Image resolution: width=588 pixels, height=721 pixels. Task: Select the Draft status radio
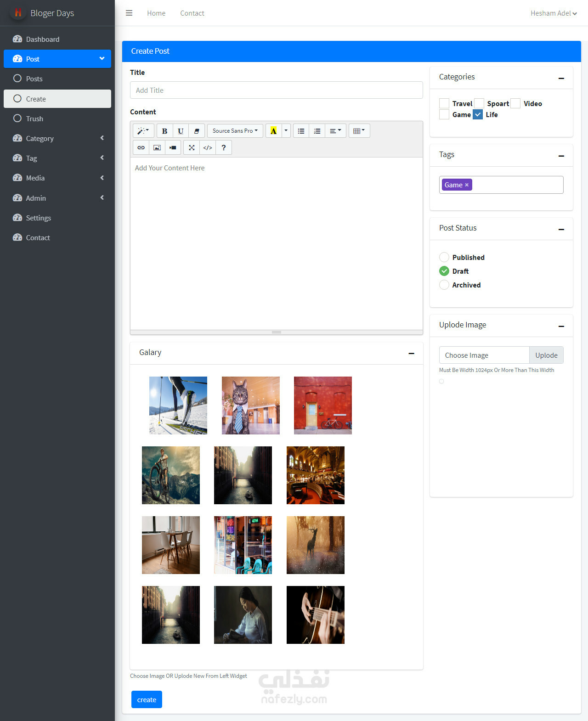pyautogui.click(x=444, y=271)
